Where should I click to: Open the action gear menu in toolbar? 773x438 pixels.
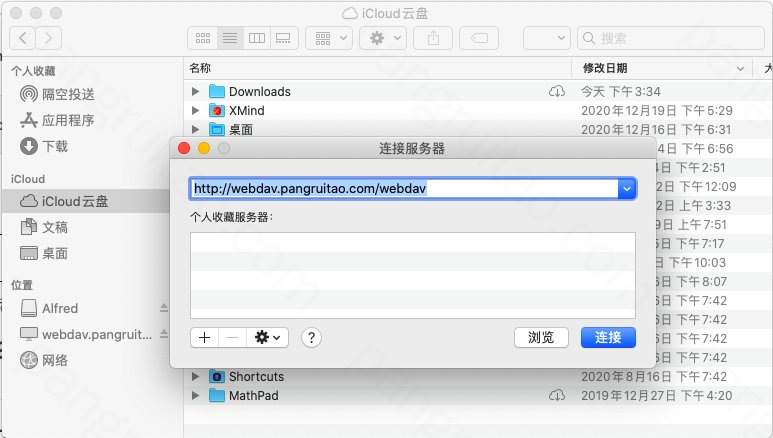pyautogui.click(x=383, y=38)
